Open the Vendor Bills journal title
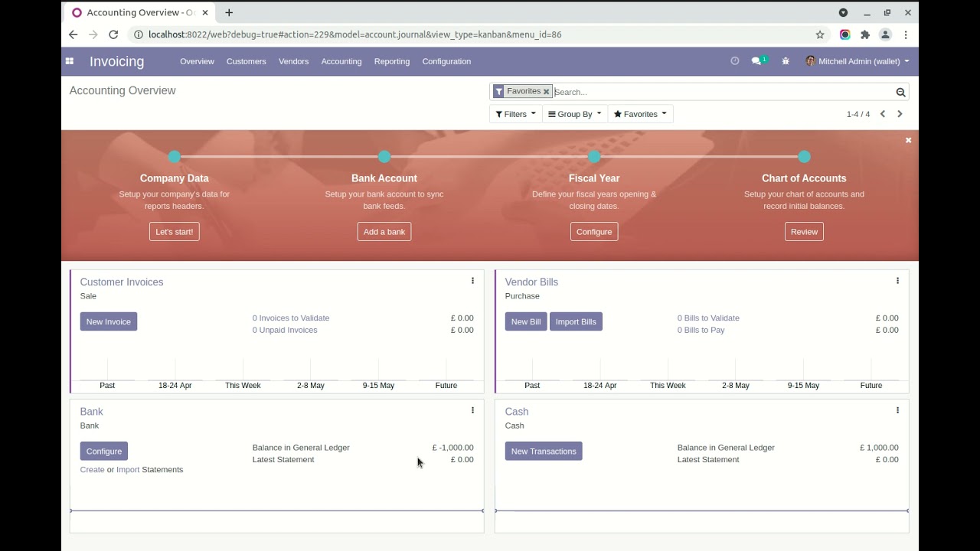The width and height of the screenshot is (980, 551). [x=531, y=282]
